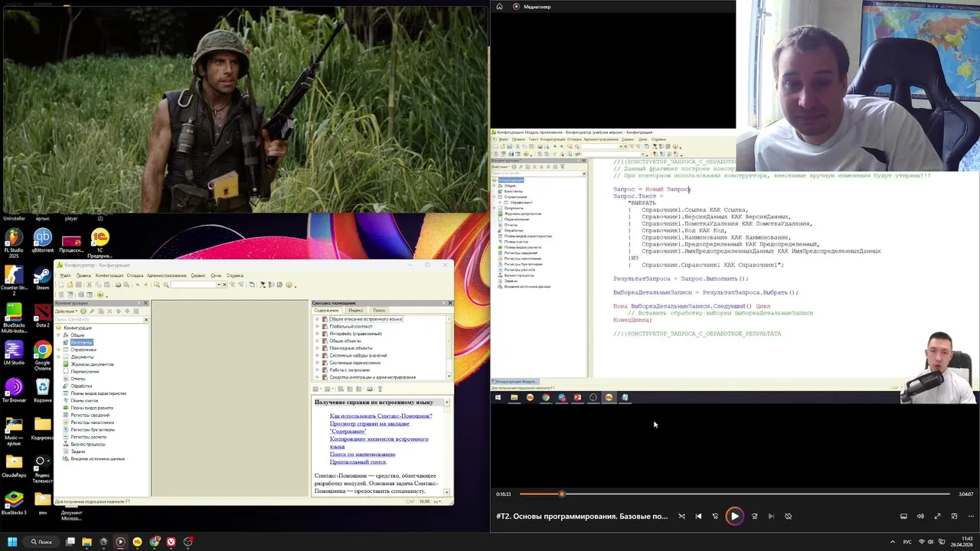Expand Глобальный контекст in Синтакс-помощник
Screen dimensions: 980x551
point(317,326)
